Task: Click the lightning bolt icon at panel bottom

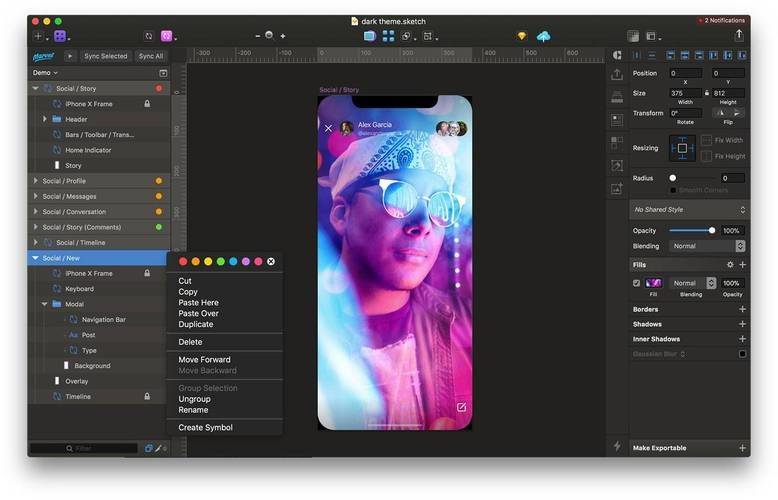Action: coord(617,446)
